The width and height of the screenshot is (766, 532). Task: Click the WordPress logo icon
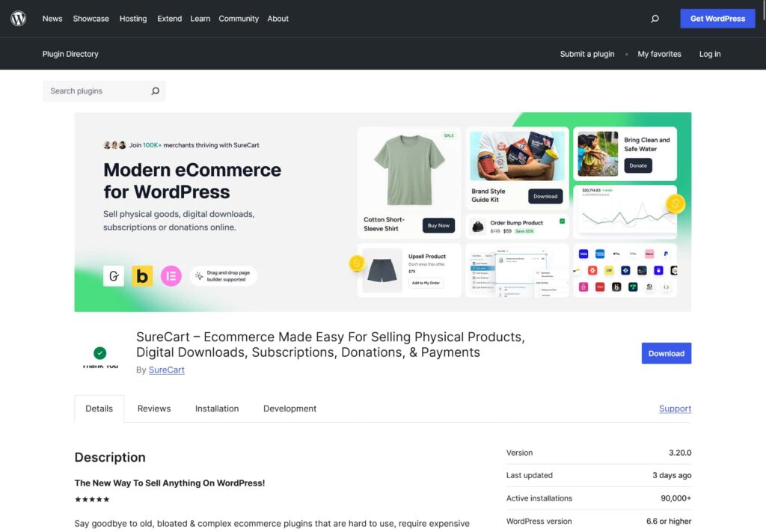pos(19,19)
